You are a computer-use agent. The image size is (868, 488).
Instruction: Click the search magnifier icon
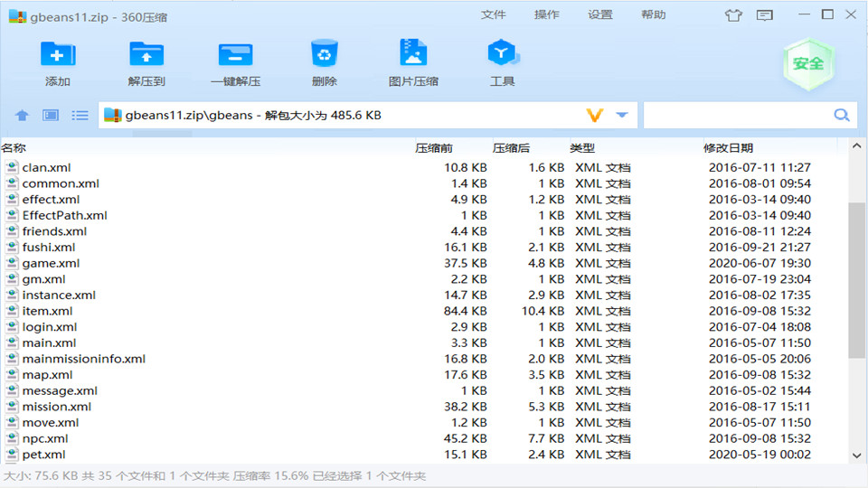coord(842,115)
